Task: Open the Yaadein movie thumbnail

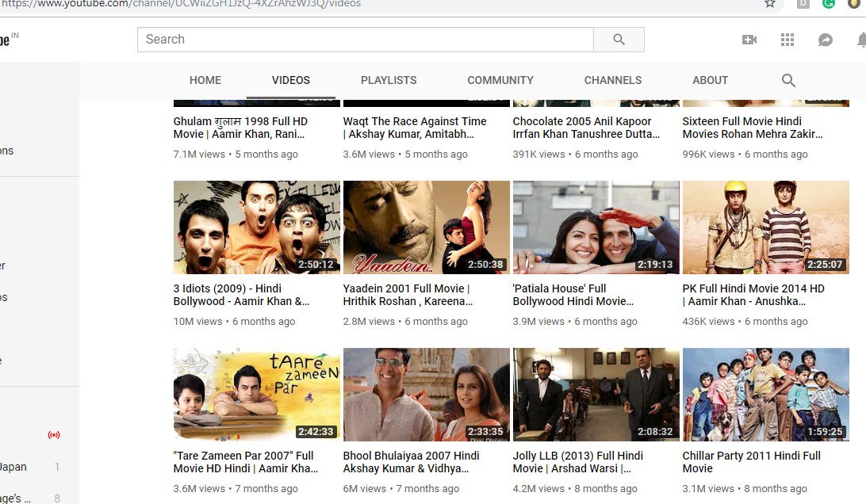Action: tap(427, 227)
